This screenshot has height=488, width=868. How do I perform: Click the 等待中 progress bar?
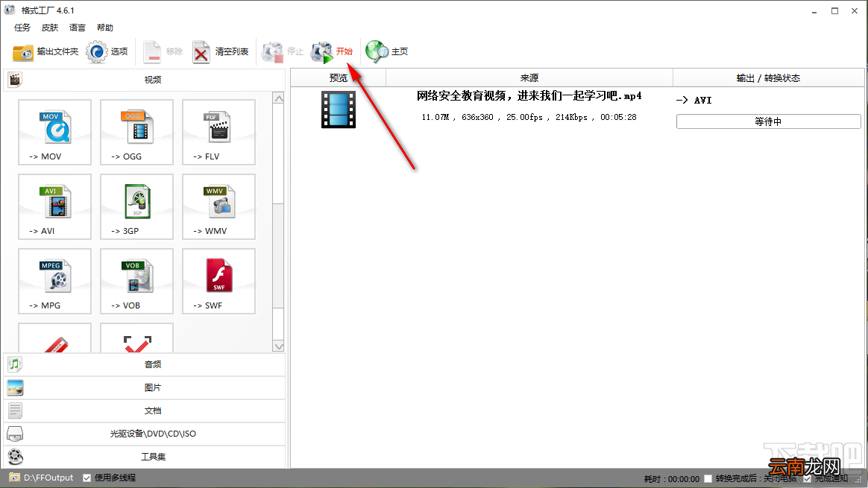[768, 121]
